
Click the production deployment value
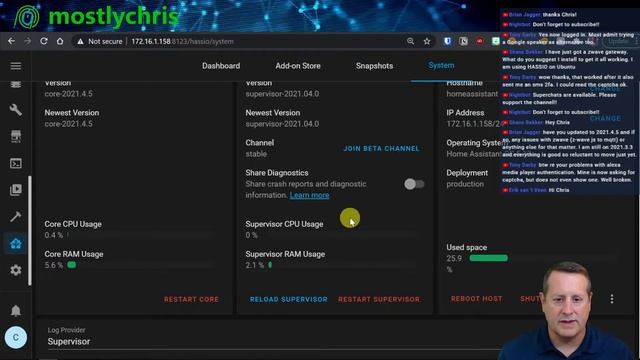click(x=465, y=184)
